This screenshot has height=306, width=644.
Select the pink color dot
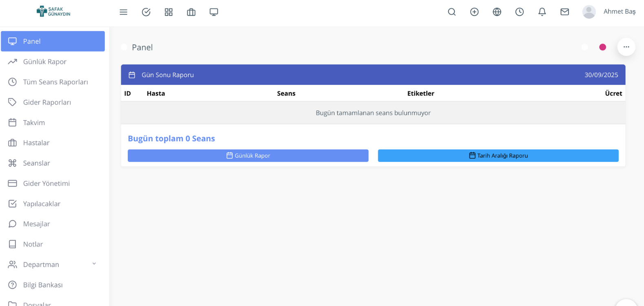(602, 47)
